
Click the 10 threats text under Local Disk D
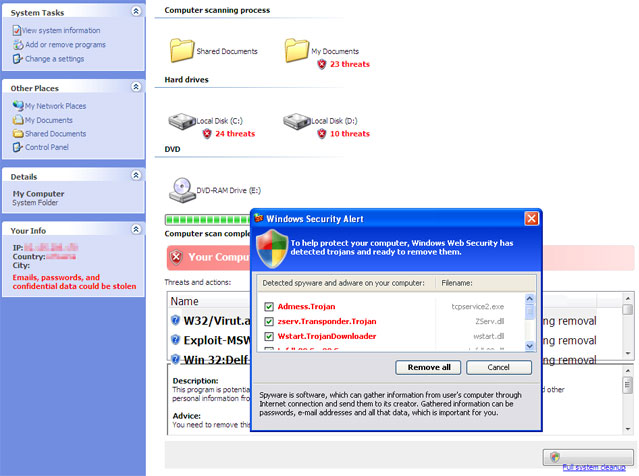point(350,133)
